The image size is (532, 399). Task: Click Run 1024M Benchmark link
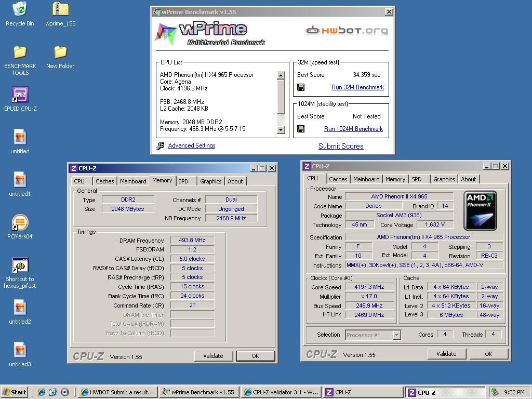[353, 129]
